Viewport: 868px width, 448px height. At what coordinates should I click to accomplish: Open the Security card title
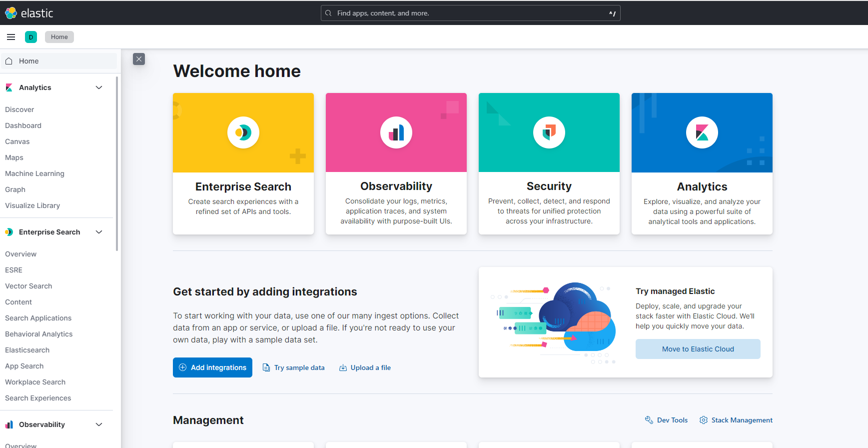click(549, 186)
